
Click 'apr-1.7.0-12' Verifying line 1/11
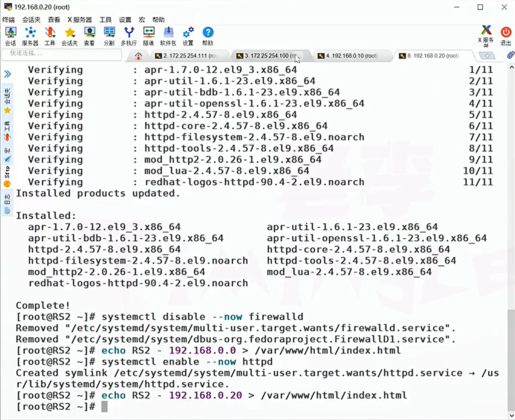click(x=260, y=70)
